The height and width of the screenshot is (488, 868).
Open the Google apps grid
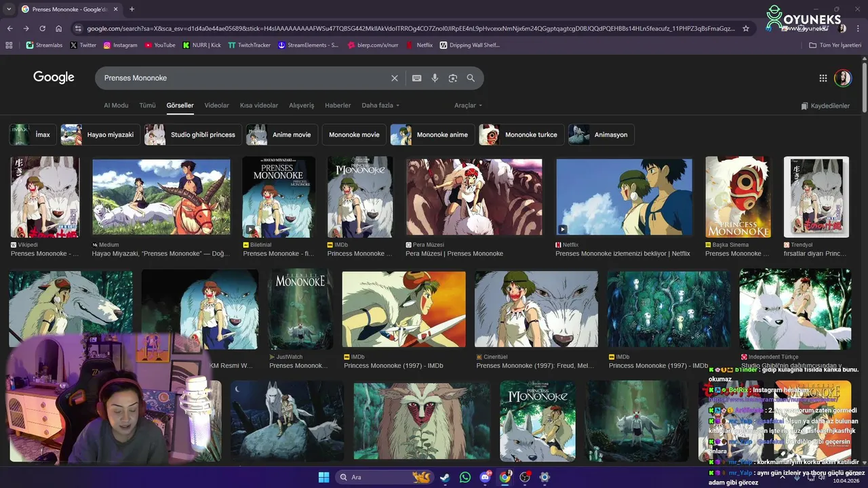point(823,78)
